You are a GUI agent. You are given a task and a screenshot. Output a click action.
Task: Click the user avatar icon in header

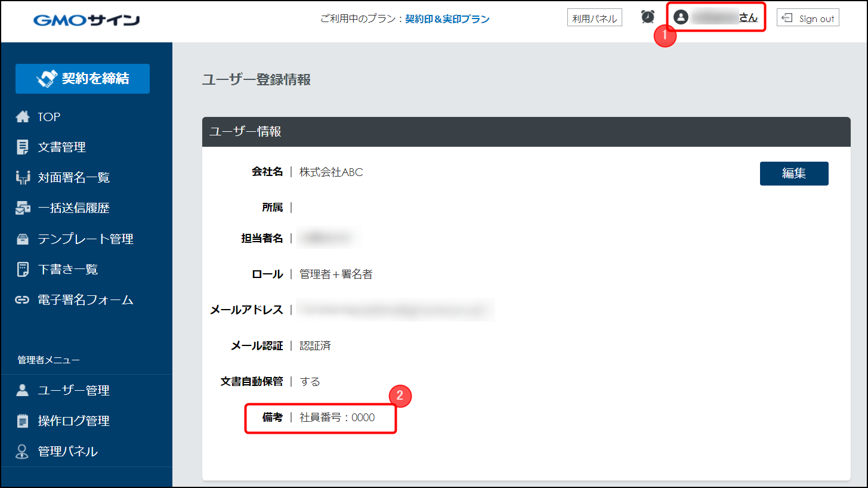pyautogui.click(x=681, y=17)
